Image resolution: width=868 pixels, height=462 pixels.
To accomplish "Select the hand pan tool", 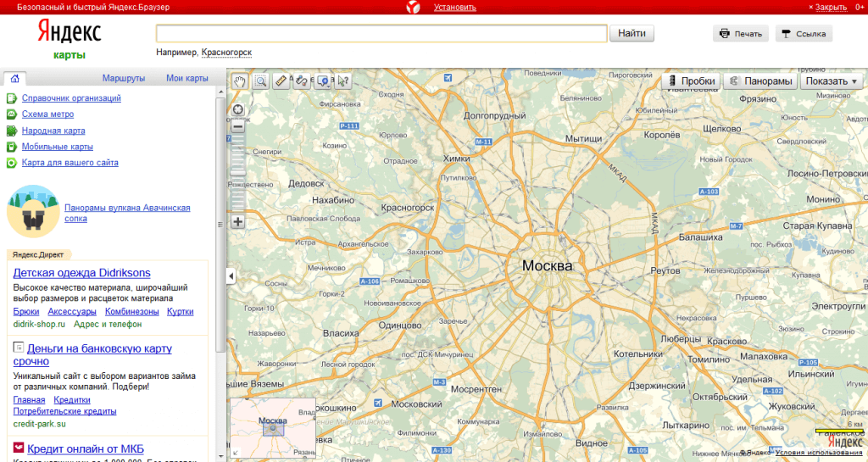I will (240, 81).
